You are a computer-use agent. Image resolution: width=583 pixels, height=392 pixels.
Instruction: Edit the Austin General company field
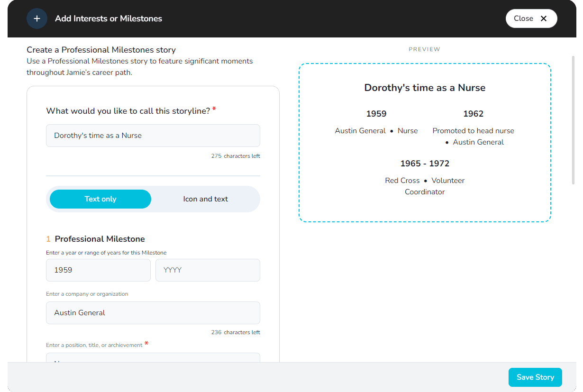153,313
